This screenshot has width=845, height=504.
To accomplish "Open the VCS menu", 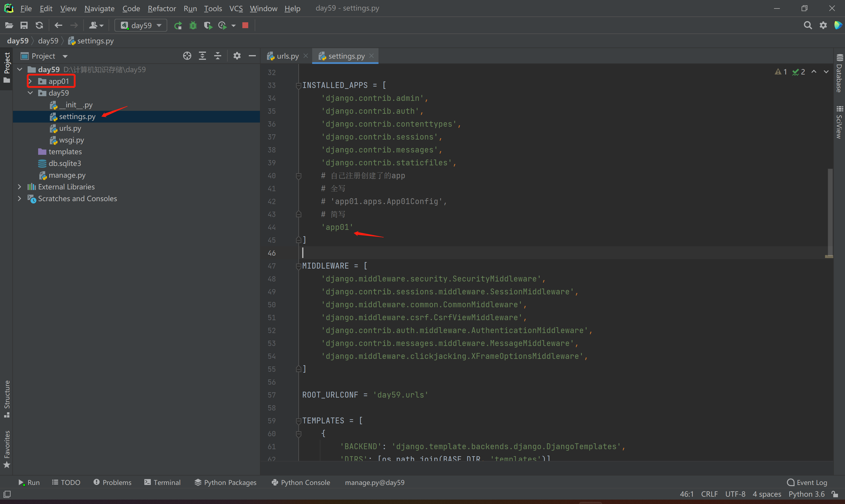I will click(x=236, y=9).
